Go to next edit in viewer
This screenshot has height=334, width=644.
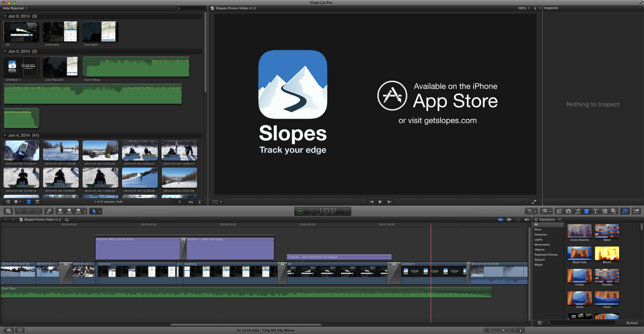click(x=389, y=202)
